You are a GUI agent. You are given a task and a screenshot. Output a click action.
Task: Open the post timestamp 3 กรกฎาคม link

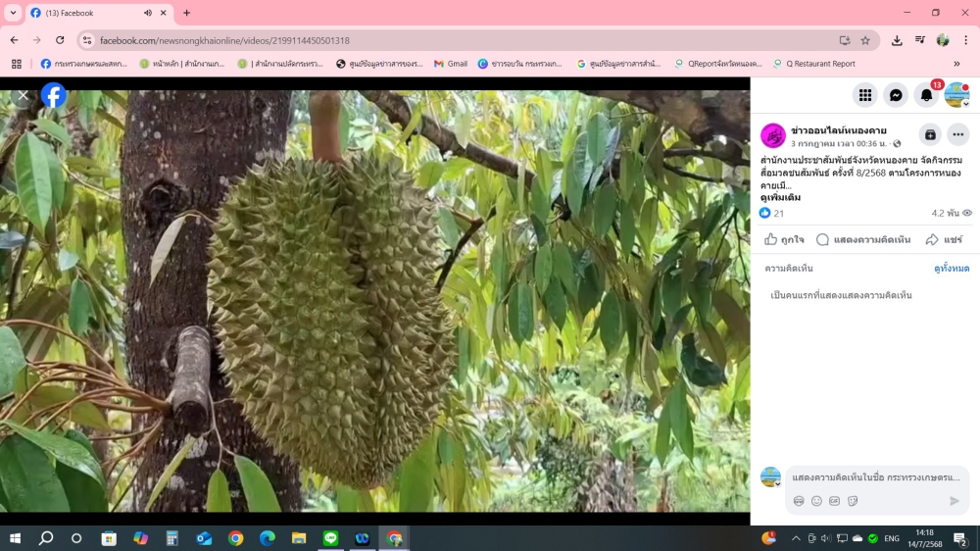[x=838, y=143]
